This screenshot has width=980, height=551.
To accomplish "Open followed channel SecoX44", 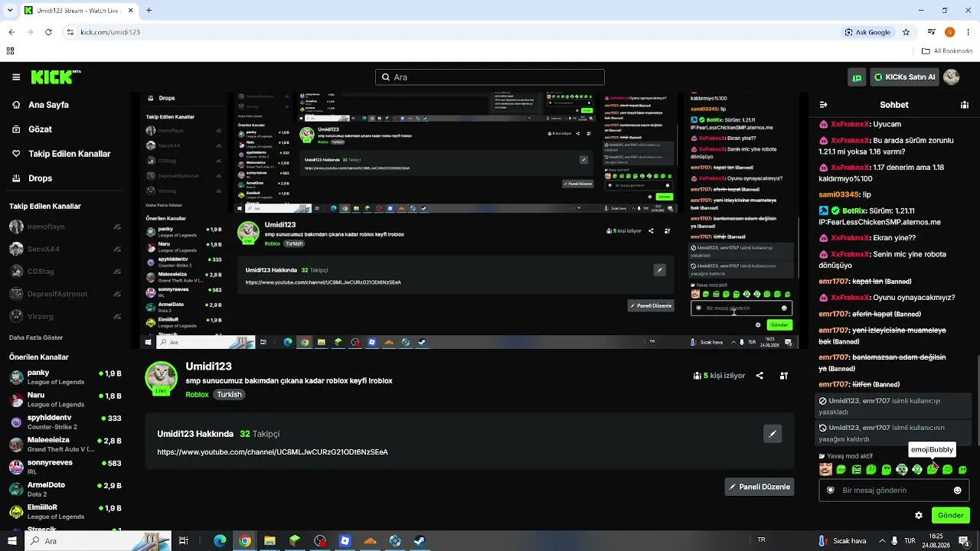I will [x=65, y=249].
